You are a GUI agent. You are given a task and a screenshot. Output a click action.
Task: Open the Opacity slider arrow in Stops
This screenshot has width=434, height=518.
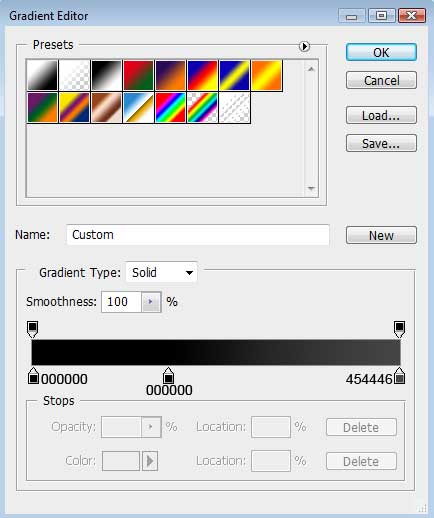(151, 427)
